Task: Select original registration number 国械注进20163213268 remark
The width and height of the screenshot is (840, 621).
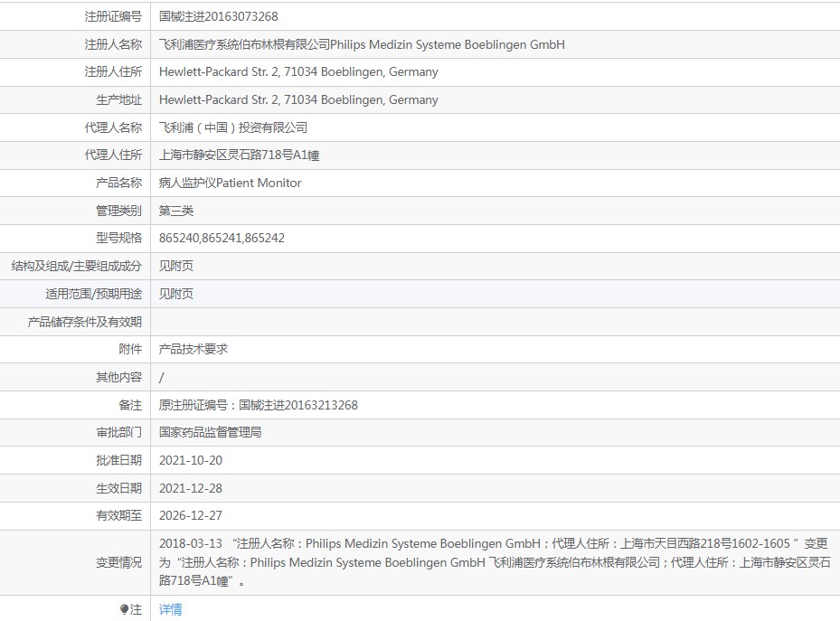Action: coord(259,405)
